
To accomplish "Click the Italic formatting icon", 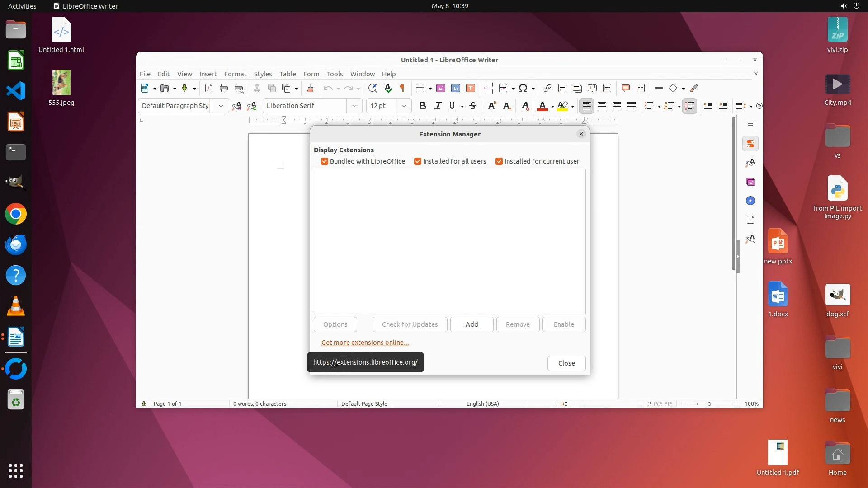I will click(x=437, y=106).
